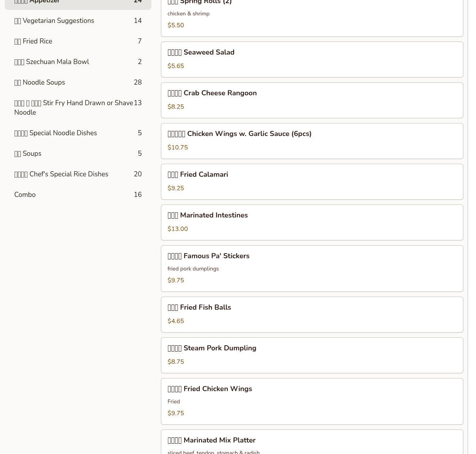Viewport: 476px width, 454px height.
Task: Open the Special Noodle Dishes category
Action: [x=78, y=133]
